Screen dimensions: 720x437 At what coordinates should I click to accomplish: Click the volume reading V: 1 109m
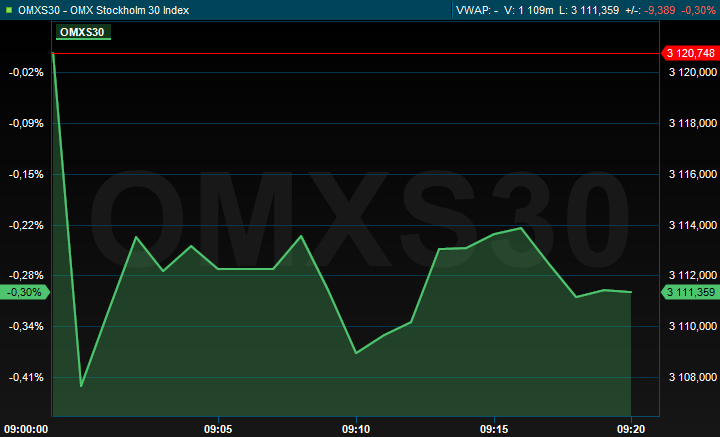[x=527, y=10]
